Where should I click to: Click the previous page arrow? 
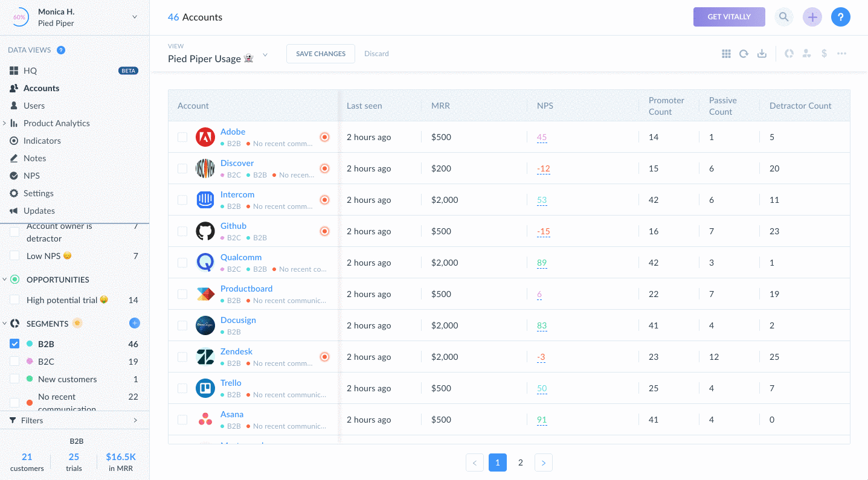click(475, 462)
